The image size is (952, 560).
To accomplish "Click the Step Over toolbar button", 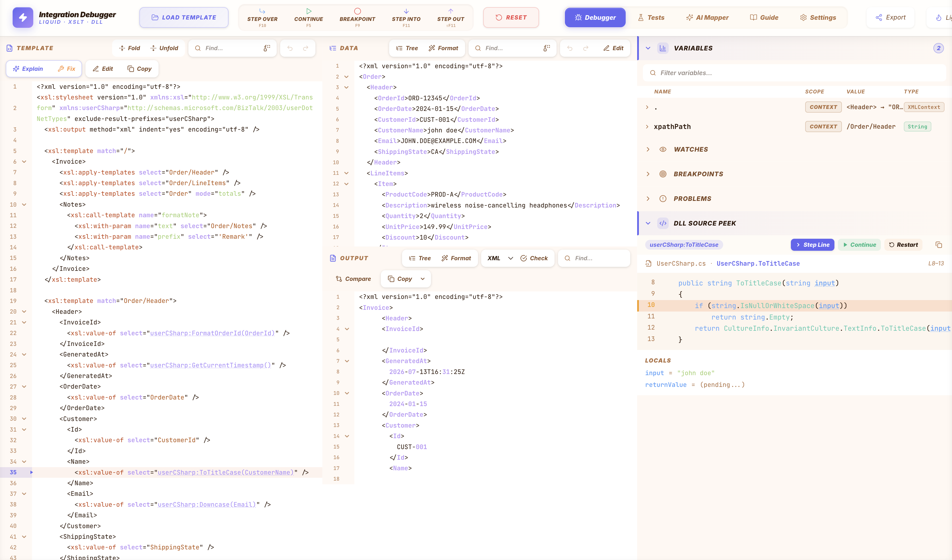I will coord(262,17).
